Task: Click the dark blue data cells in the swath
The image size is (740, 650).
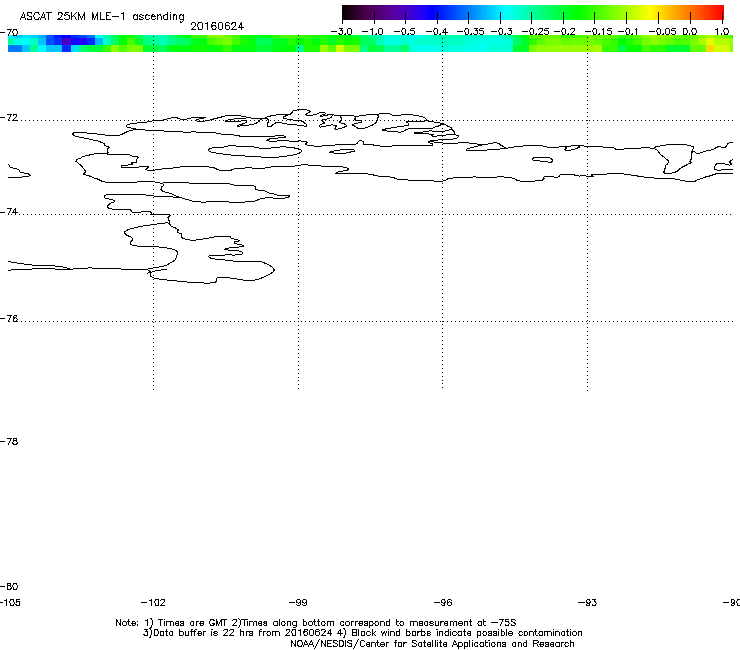Action: [x=71, y=42]
